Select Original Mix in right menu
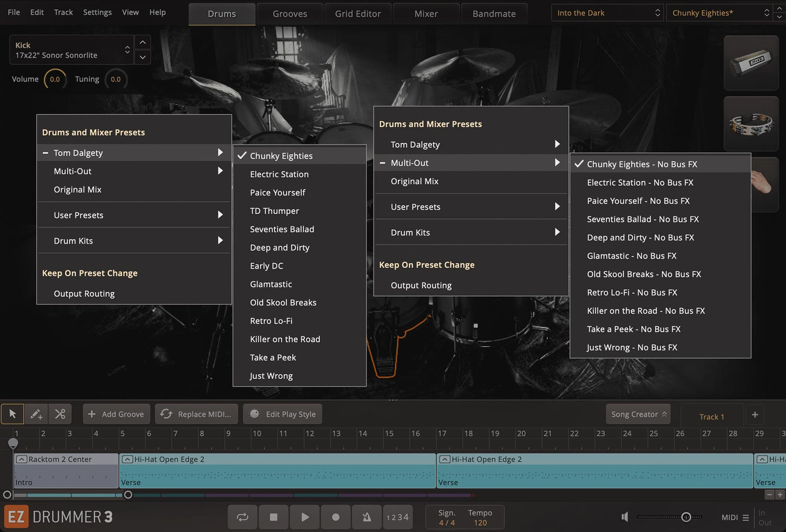This screenshot has width=786, height=532. tap(471, 181)
